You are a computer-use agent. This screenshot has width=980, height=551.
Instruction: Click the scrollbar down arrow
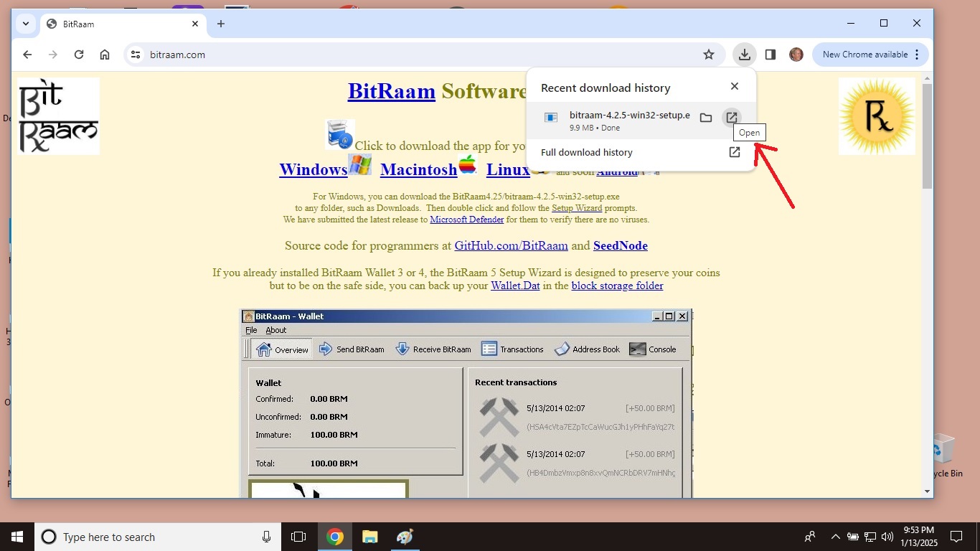[x=927, y=491]
